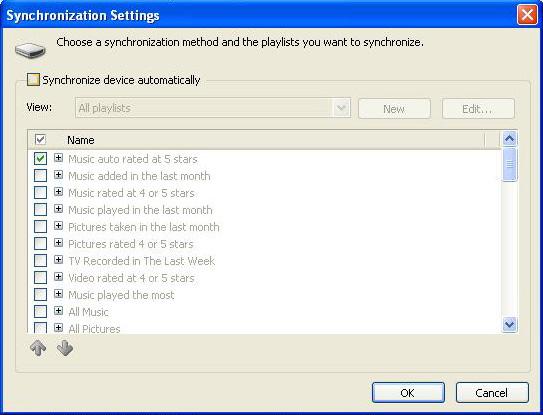This screenshot has height=415, width=543.
Task: Click the scroll-down arrow of the playlist list
Action: click(509, 325)
